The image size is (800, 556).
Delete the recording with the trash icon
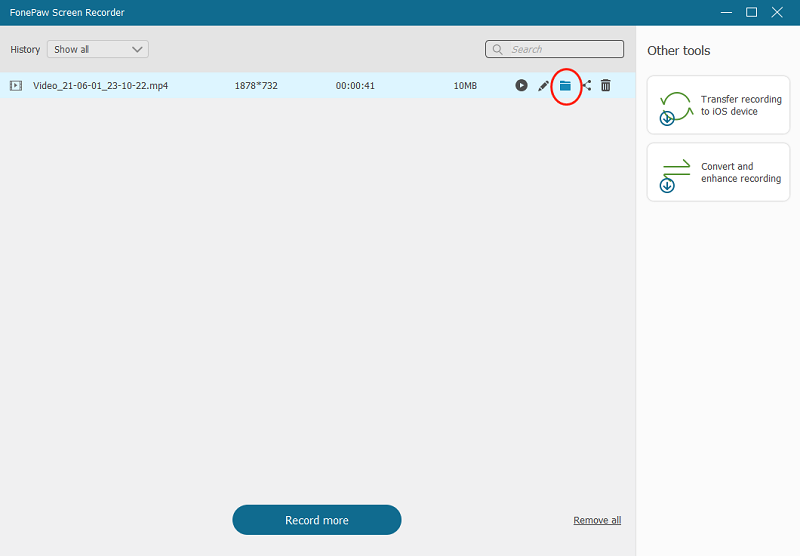pos(606,85)
